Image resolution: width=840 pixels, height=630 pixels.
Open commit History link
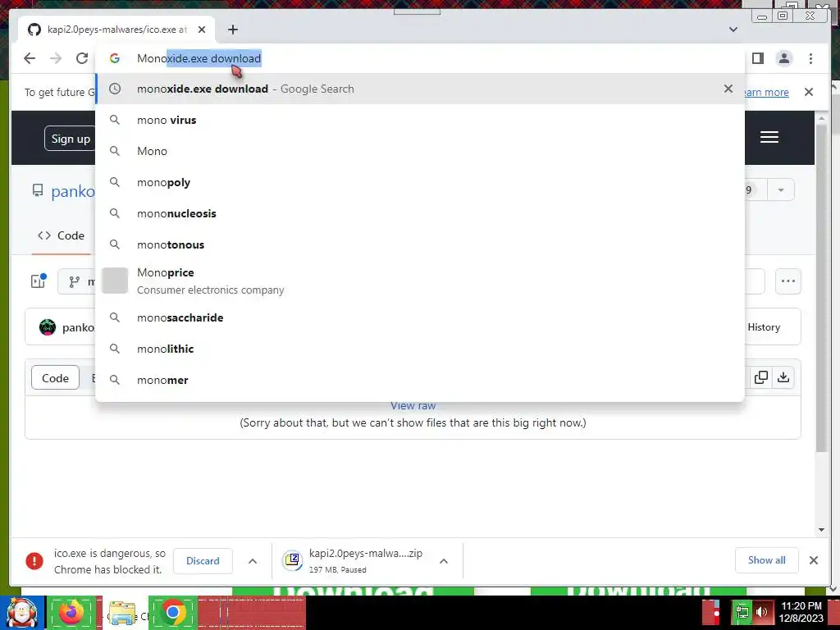764,327
